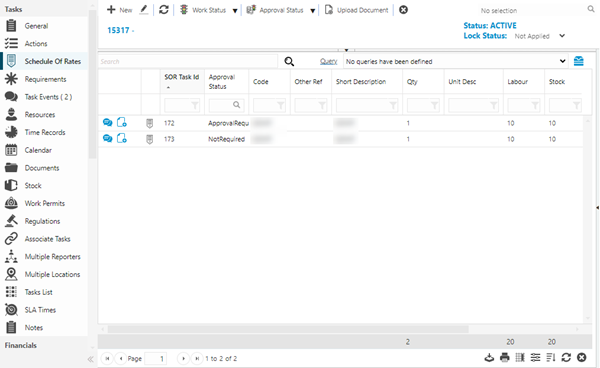Click the rates icon on row 173
600x368 pixels.
click(x=150, y=139)
